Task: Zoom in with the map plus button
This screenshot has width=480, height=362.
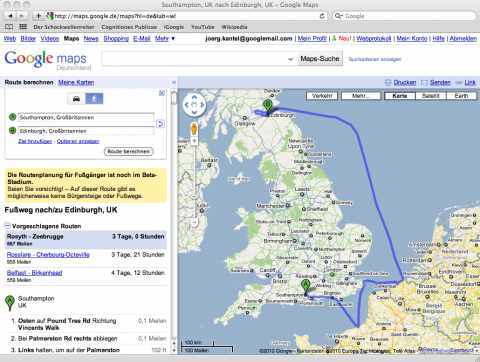Action: click(194, 141)
